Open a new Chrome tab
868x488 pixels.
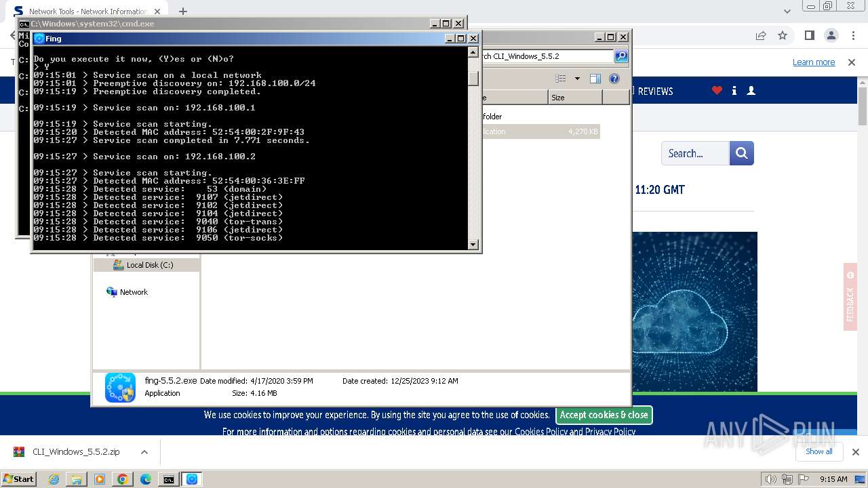click(183, 11)
